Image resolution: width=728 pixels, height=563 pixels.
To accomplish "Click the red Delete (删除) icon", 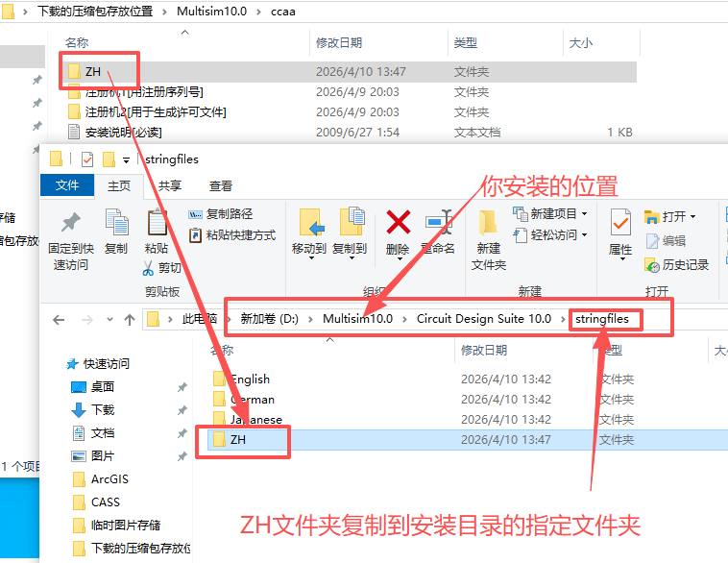I will point(398,222).
